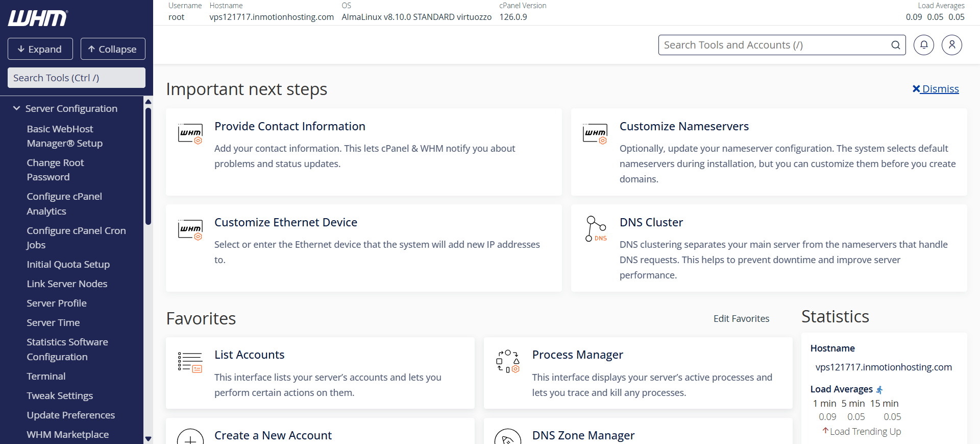The width and height of the screenshot is (980, 444).
Task: Click the Process Manager icon
Action: pos(508,361)
